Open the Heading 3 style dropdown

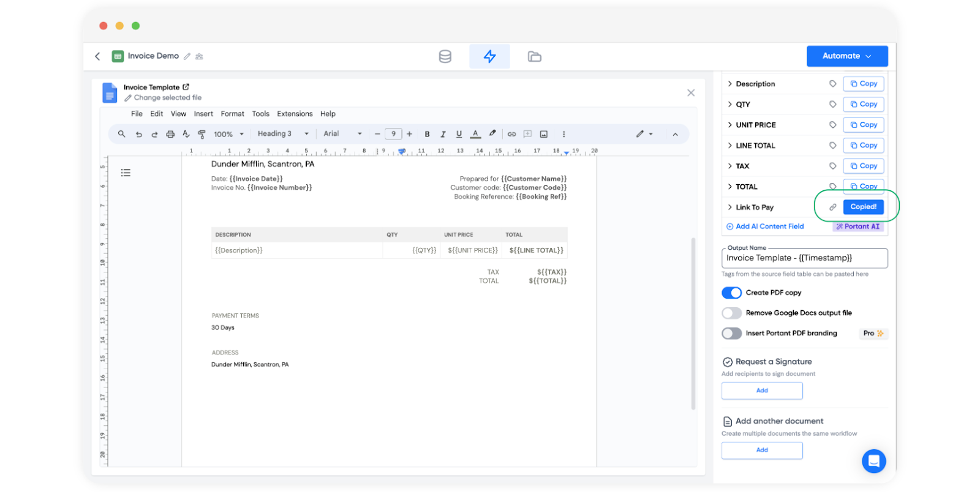coord(282,134)
